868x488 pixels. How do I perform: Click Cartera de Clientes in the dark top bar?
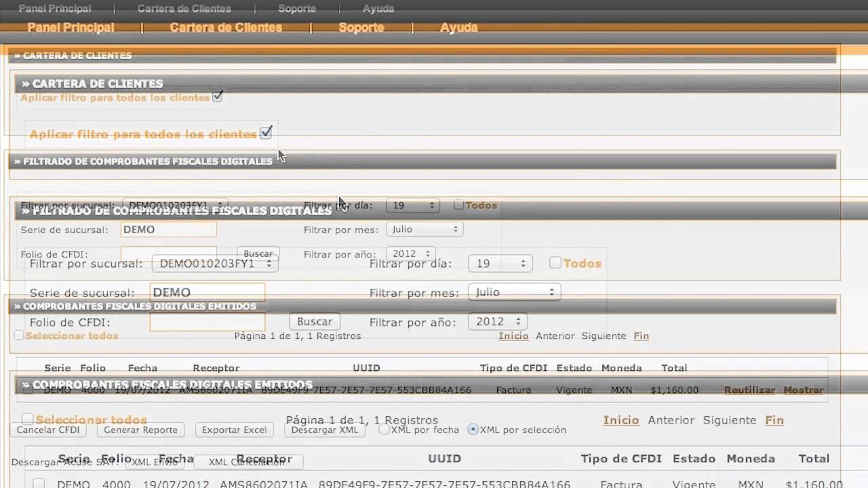[184, 9]
